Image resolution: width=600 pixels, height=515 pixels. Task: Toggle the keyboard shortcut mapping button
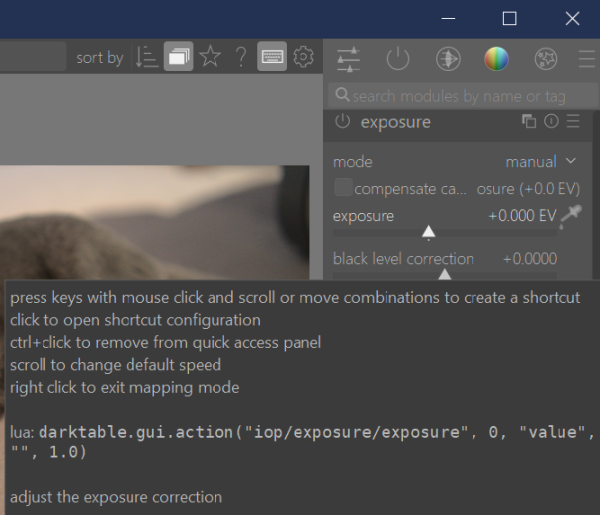(x=272, y=57)
